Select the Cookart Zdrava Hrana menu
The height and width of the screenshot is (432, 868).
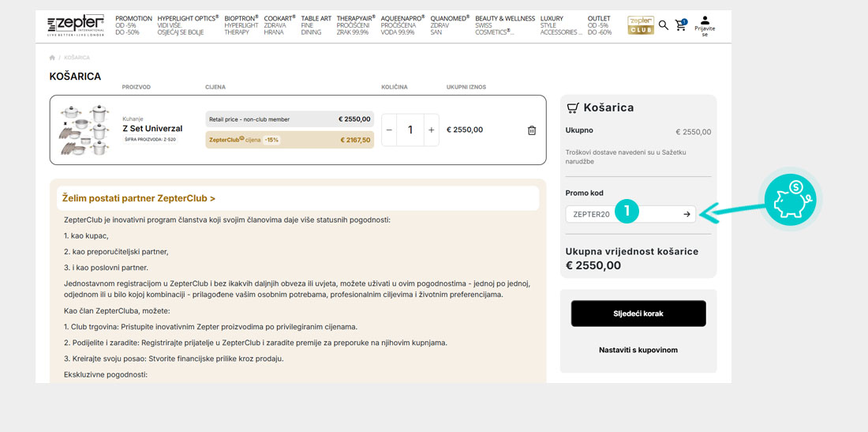[x=279, y=25]
